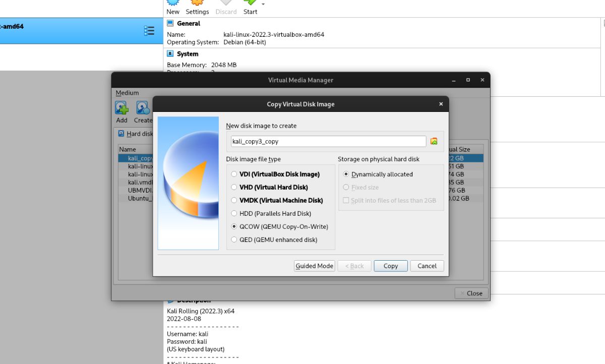
Task: Select the VDI (VirtualBox Disk Image) format
Action: pyautogui.click(x=234, y=174)
